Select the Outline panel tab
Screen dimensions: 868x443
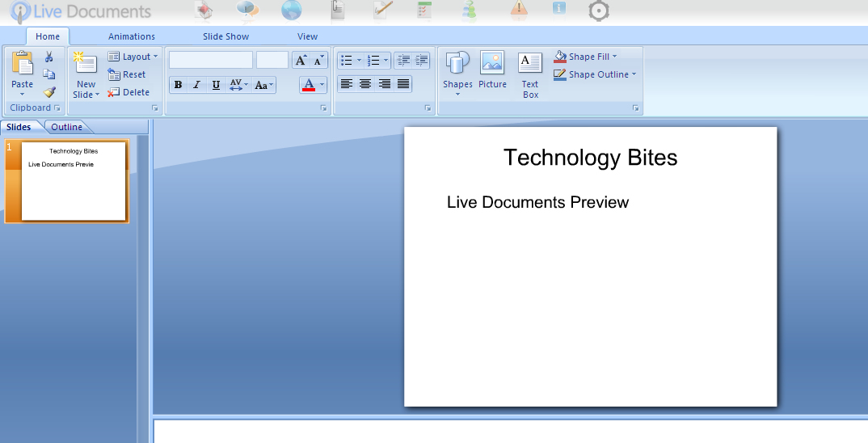pyautogui.click(x=66, y=127)
